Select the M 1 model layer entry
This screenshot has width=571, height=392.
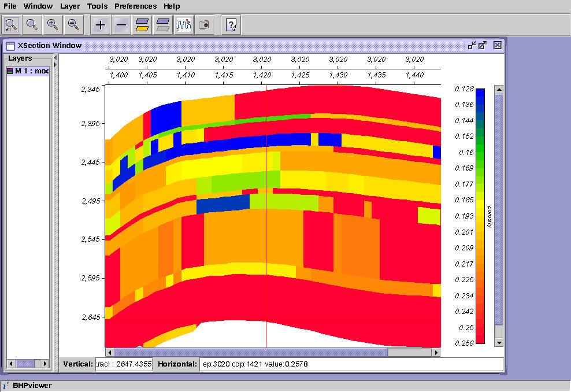click(28, 71)
